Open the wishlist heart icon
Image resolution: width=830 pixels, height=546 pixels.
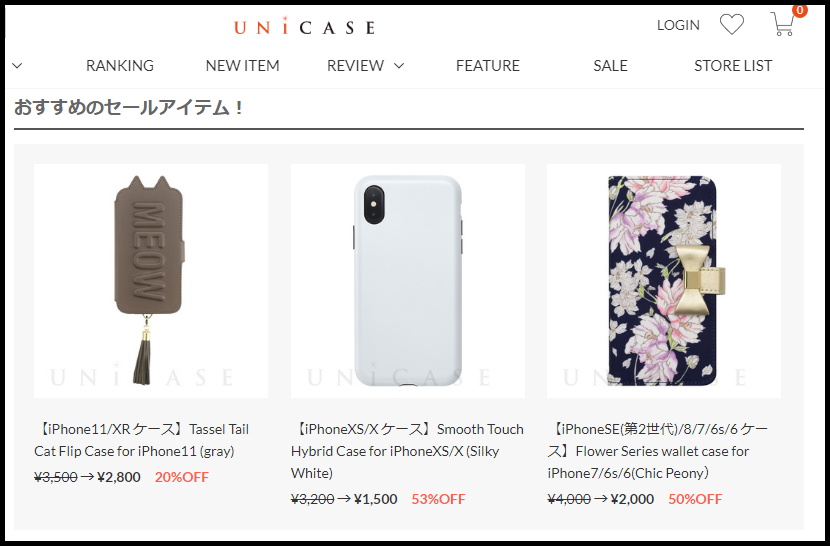732,24
